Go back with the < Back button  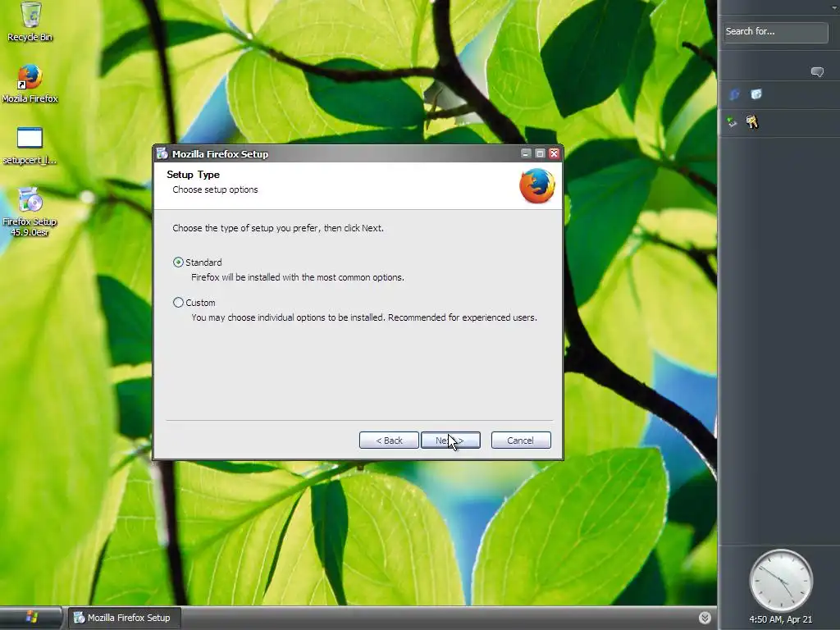[x=389, y=441]
